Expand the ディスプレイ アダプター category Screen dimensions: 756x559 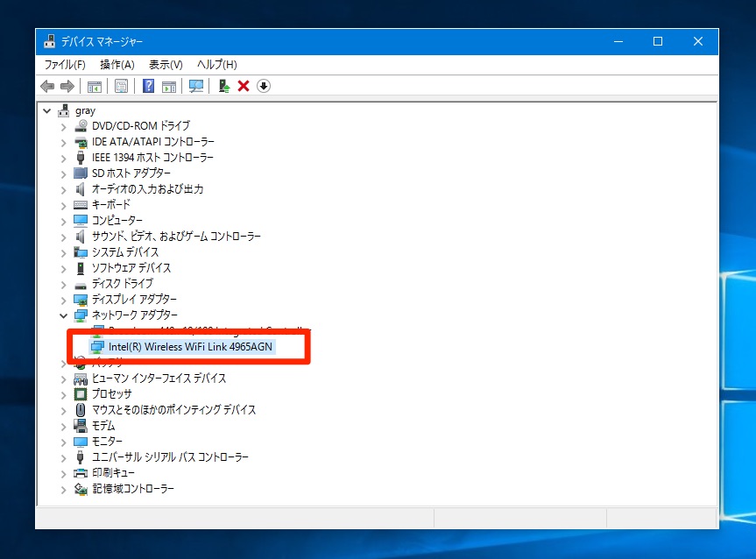coord(63,300)
